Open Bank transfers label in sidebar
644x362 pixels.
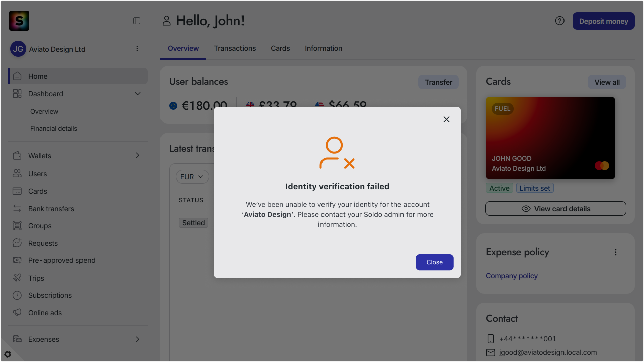(x=51, y=209)
